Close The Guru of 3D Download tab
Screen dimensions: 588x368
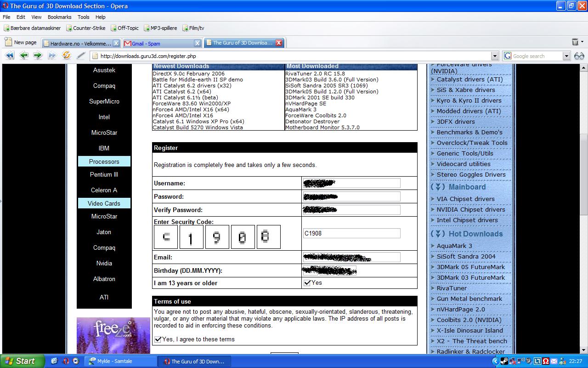(279, 43)
